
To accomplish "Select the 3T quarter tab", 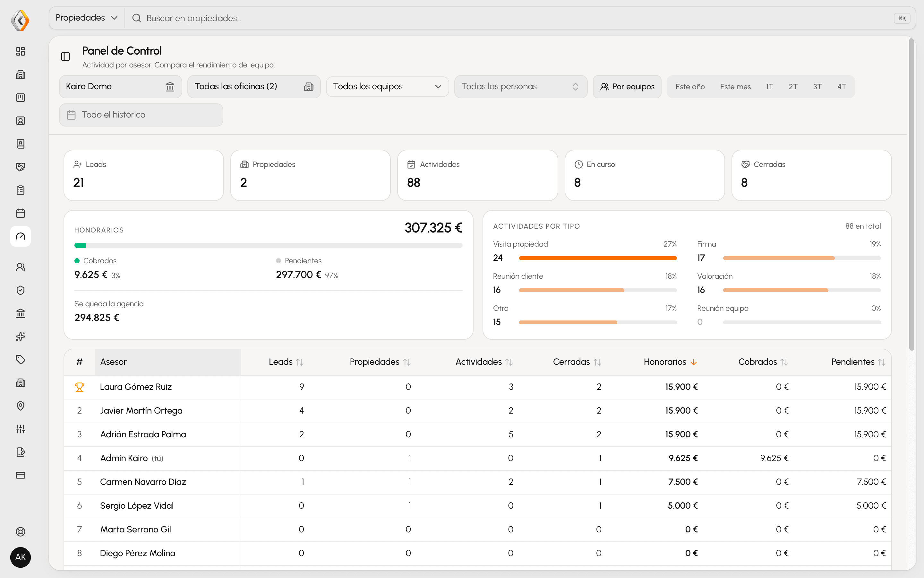I will click(817, 87).
